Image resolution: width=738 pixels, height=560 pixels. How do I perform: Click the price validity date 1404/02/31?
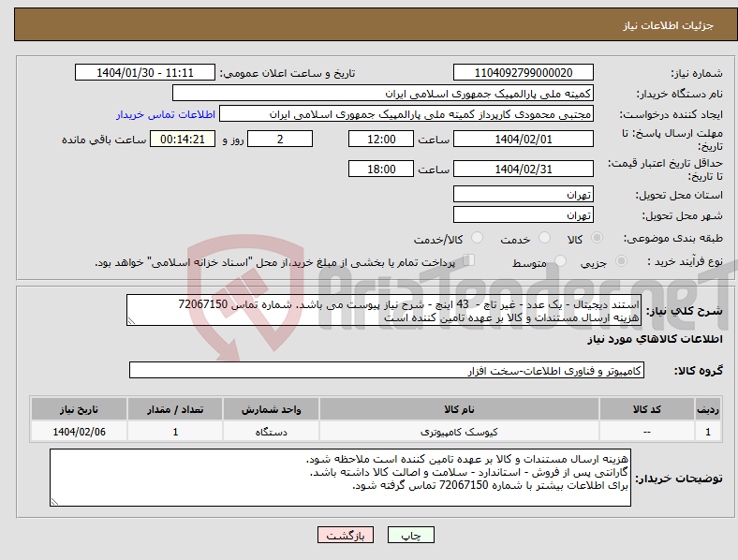(x=523, y=169)
